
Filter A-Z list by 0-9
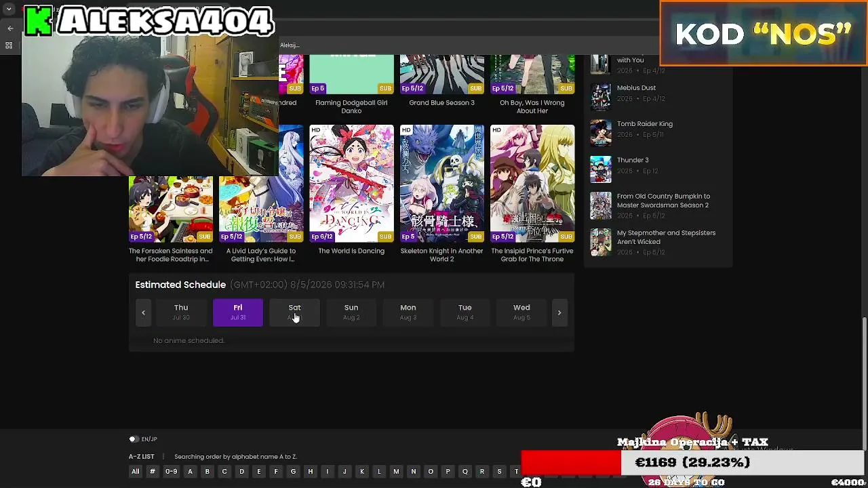(172, 472)
